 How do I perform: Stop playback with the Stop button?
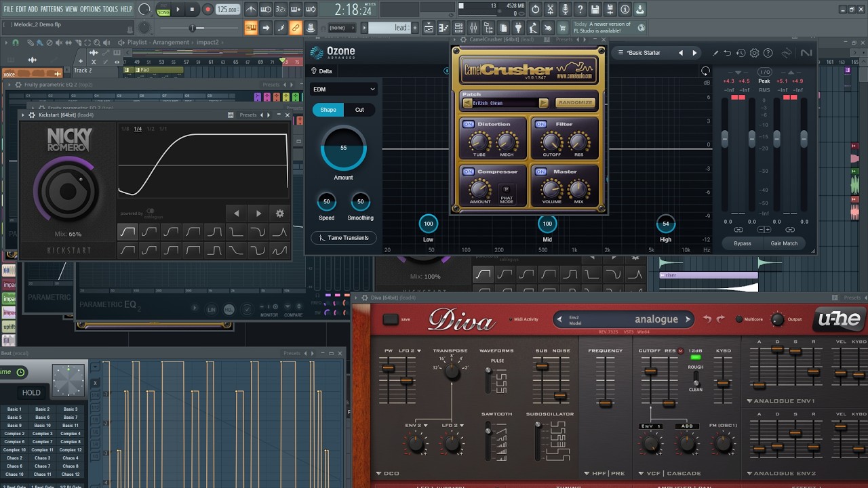(x=192, y=9)
